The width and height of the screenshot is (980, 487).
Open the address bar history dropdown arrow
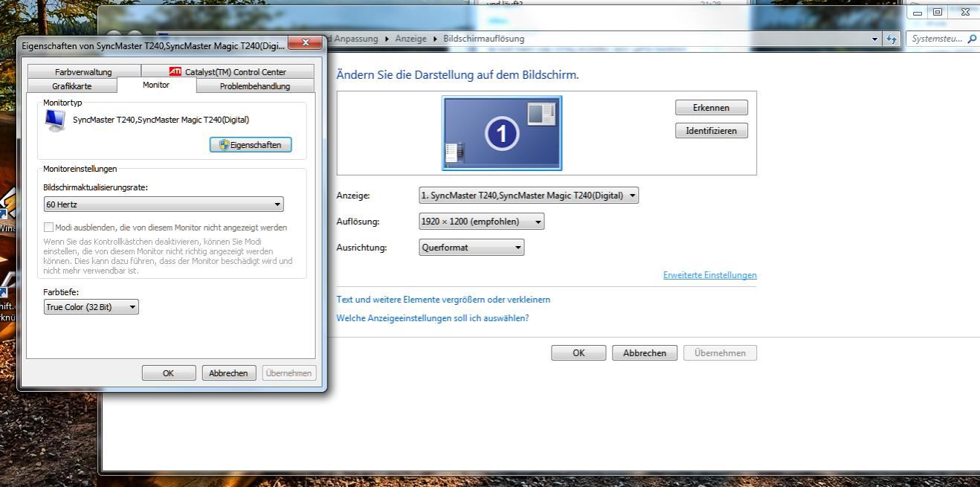874,39
